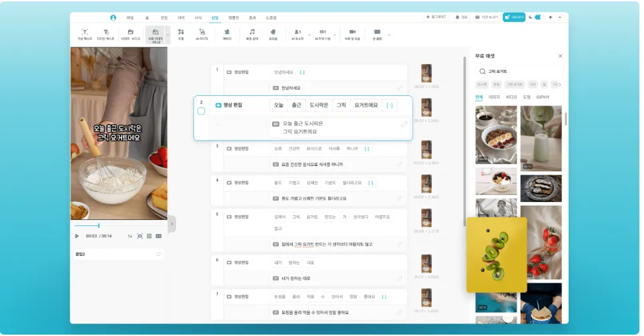The width and height of the screenshot is (644, 336).
Task: Show the grid overlay icon under preview
Action: 149,236
